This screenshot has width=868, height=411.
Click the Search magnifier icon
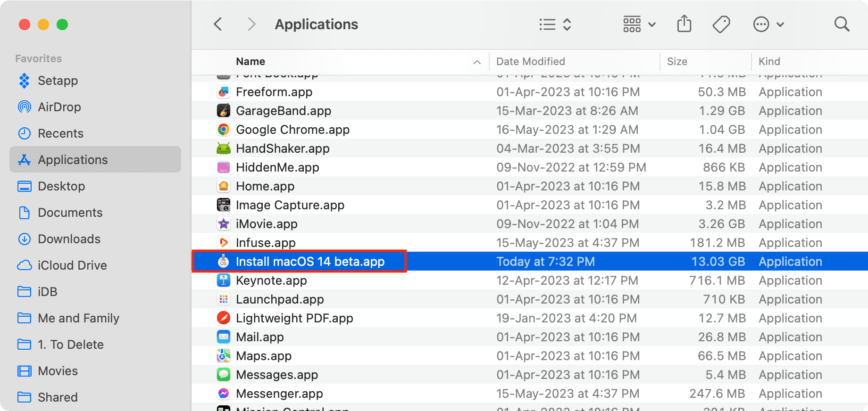[x=842, y=24]
